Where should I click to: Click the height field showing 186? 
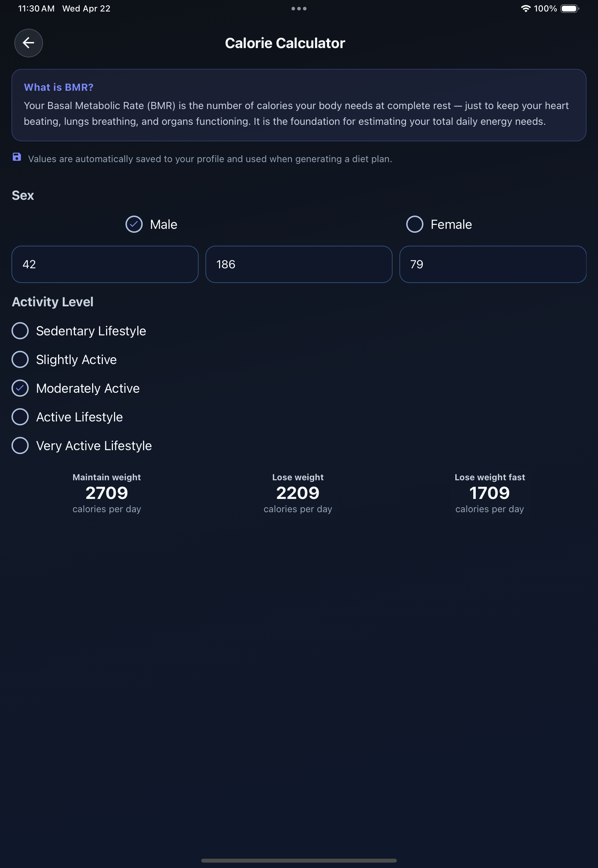[299, 264]
